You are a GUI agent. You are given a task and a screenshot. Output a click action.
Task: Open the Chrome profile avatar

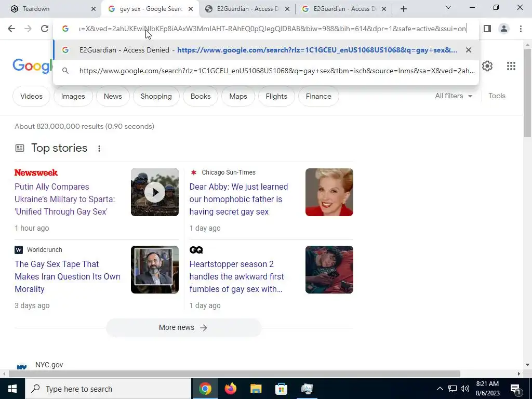504,29
